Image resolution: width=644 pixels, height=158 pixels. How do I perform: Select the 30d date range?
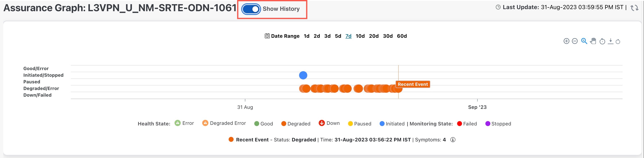388,36
